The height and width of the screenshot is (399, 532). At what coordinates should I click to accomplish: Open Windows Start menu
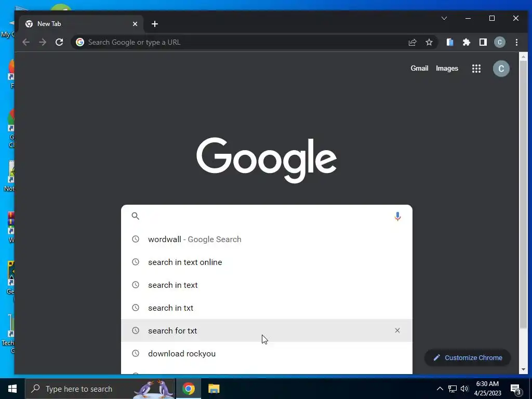[12, 389]
